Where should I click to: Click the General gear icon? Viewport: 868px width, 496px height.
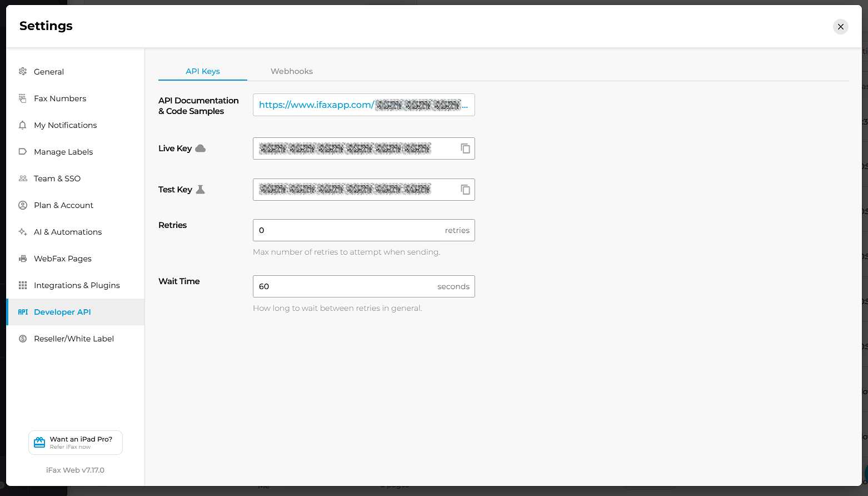click(x=23, y=71)
